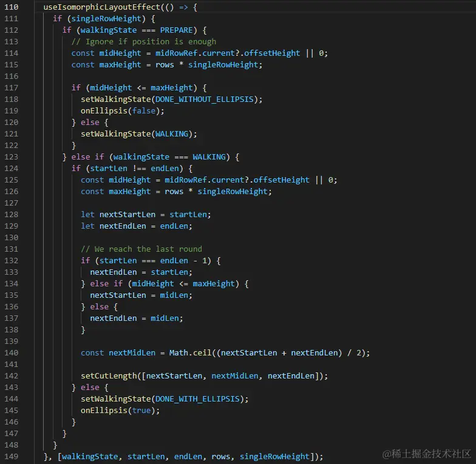Click DONE_WITHOUT_ELLIPSIS in setWalkingState call
This screenshot has height=464, width=476.
click(204, 99)
